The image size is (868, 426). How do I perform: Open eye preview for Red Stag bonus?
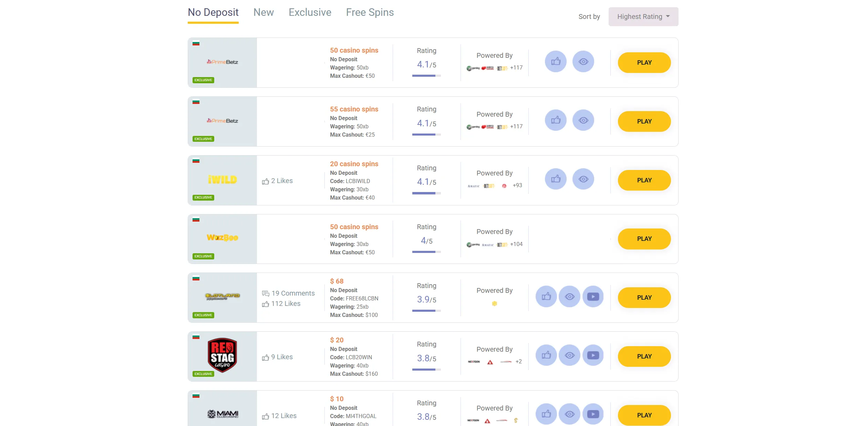point(569,355)
